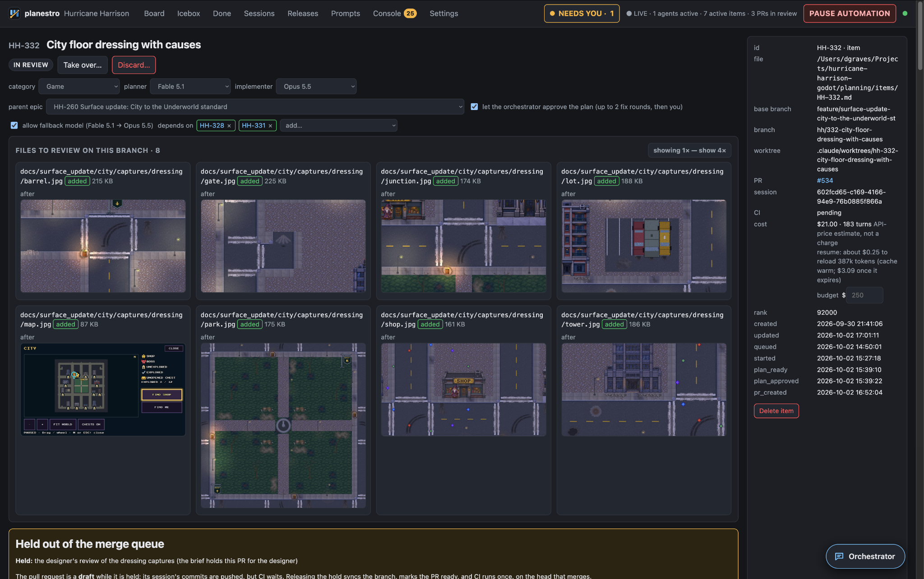924x579 pixels.
Task: Open the park.jpg capture thumbnail
Action: coord(283,426)
